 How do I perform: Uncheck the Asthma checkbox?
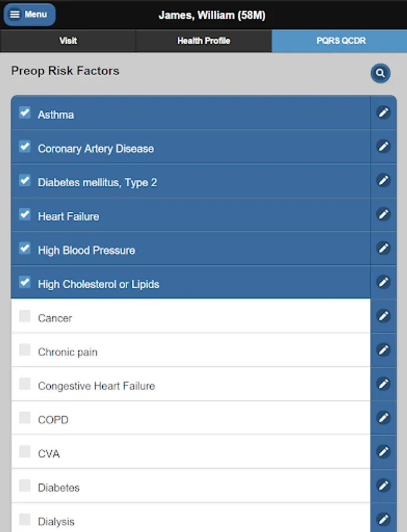[x=25, y=112]
